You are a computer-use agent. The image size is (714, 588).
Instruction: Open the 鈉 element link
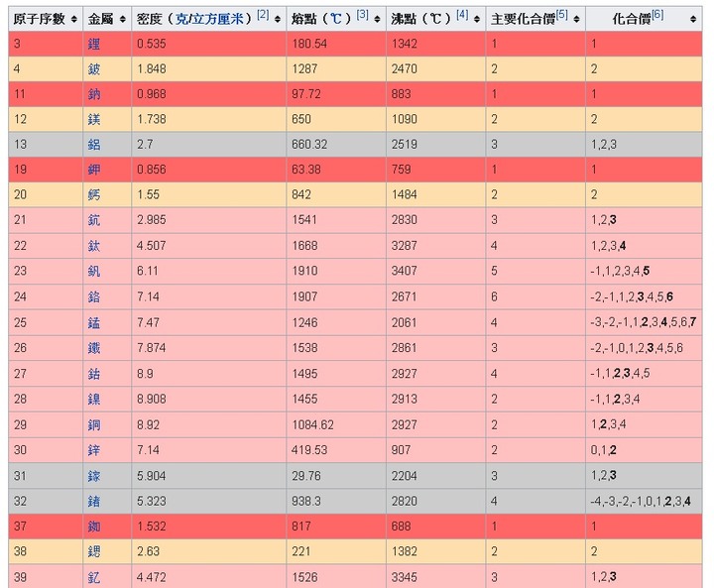point(94,94)
